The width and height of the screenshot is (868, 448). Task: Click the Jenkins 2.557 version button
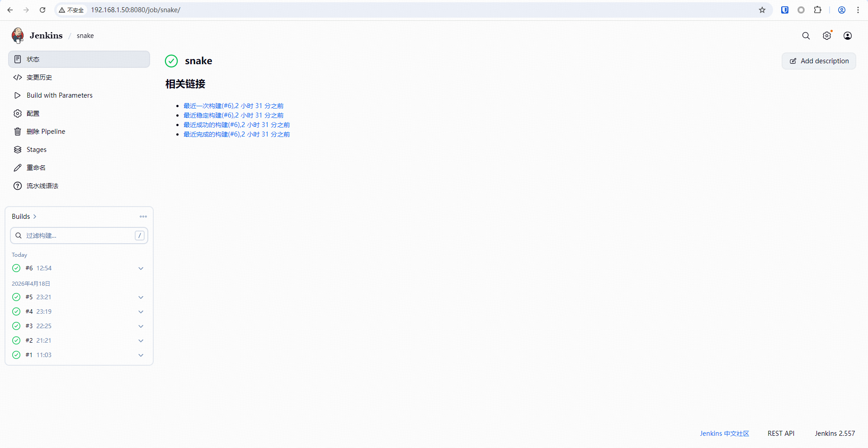pos(835,434)
